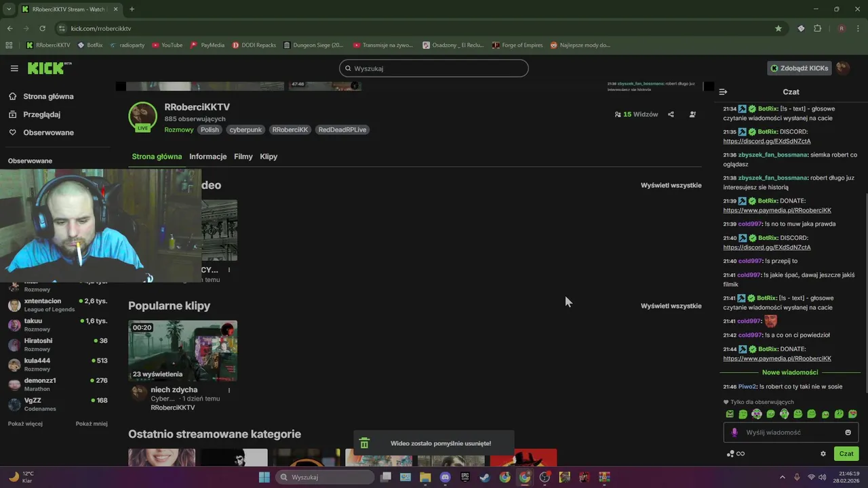Click the user list icon beside share
The height and width of the screenshot is (488, 868).
click(692, 115)
